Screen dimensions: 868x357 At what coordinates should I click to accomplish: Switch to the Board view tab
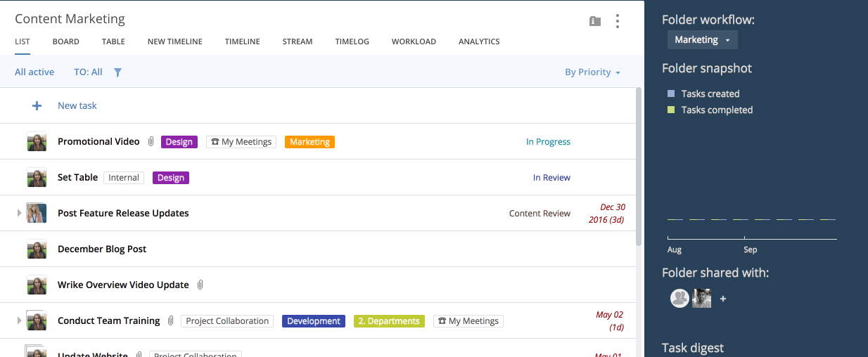[65, 41]
